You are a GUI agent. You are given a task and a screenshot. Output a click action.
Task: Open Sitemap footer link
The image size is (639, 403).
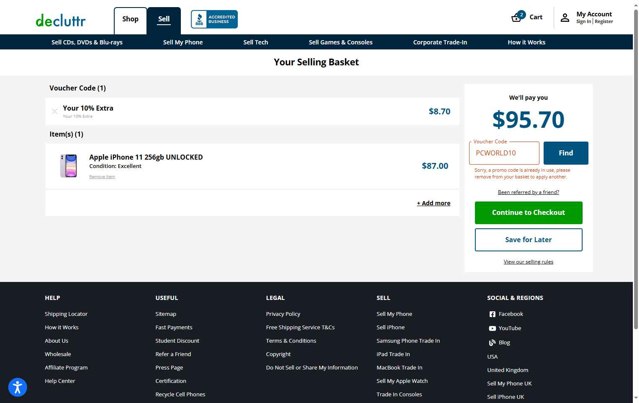(165, 314)
